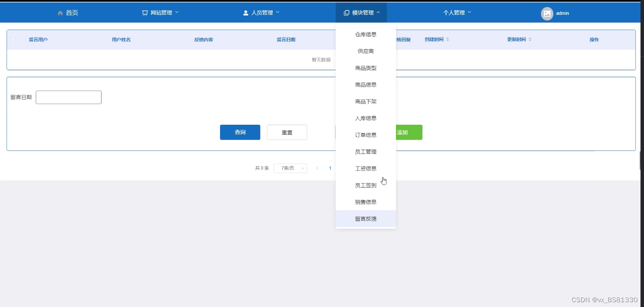
Task: Click the 暂无数据 empty message
Action: [x=321, y=60]
